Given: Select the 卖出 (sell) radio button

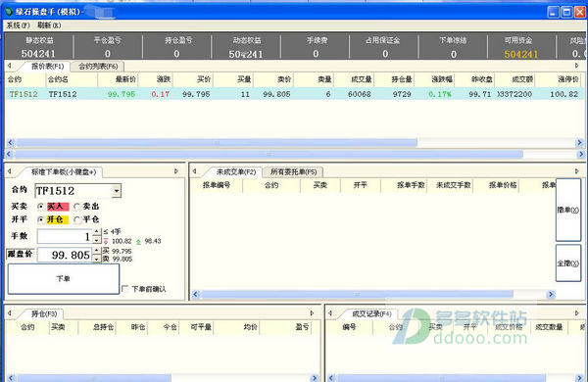Looking at the screenshot, I should [x=77, y=207].
